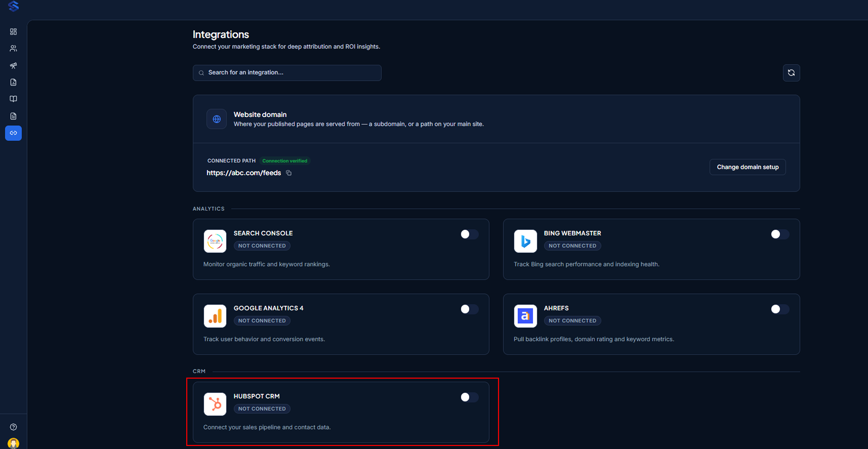Click the Change domain setup button
Image resolution: width=868 pixels, height=449 pixels.
(x=747, y=167)
